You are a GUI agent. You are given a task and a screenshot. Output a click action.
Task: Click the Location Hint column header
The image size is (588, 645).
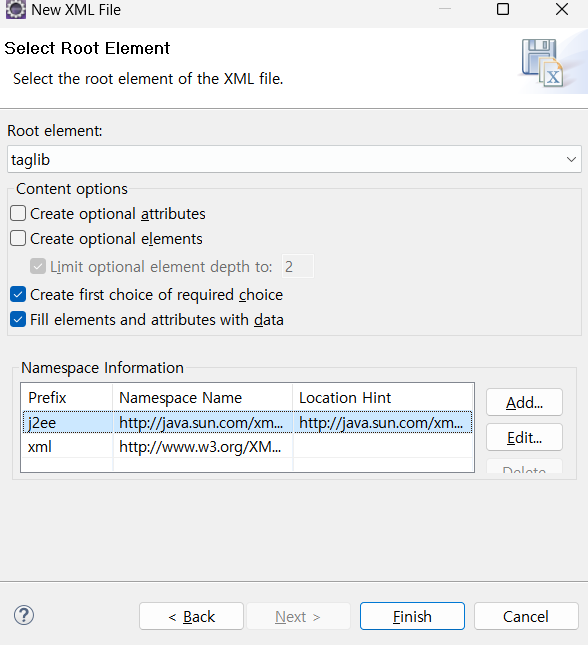click(383, 397)
